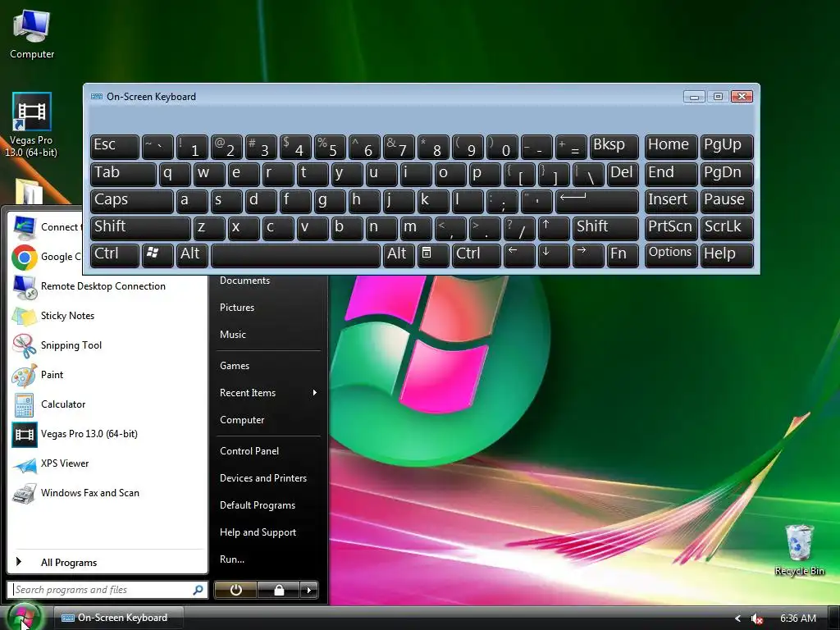Click the power shutdown button
840x630 pixels.
pyautogui.click(x=235, y=590)
